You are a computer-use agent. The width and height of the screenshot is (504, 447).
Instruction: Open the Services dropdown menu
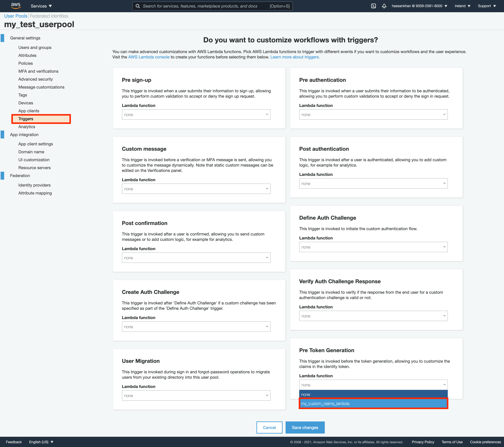[x=41, y=6]
